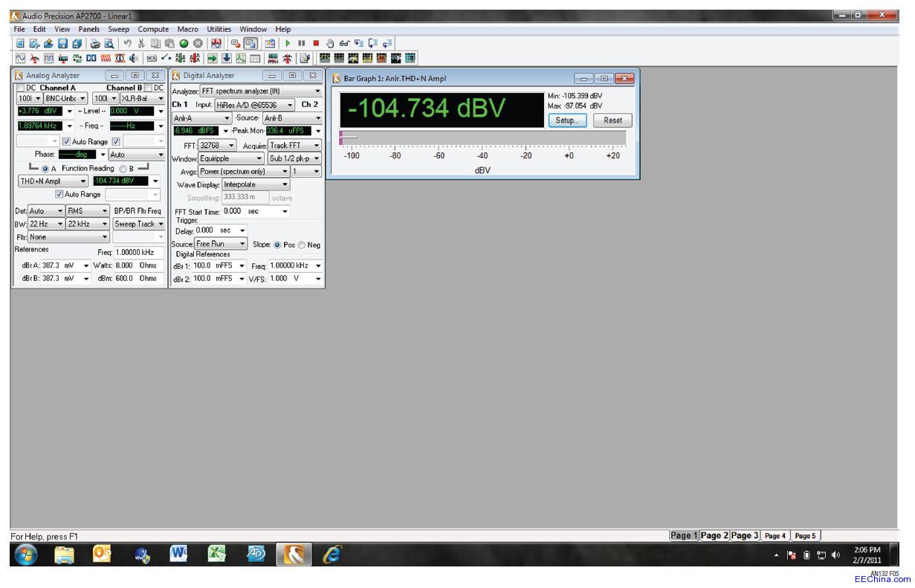This screenshot has width=915, height=588.
Task: Open the Equiripple window dropdown
Action: pyautogui.click(x=230, y=158)
